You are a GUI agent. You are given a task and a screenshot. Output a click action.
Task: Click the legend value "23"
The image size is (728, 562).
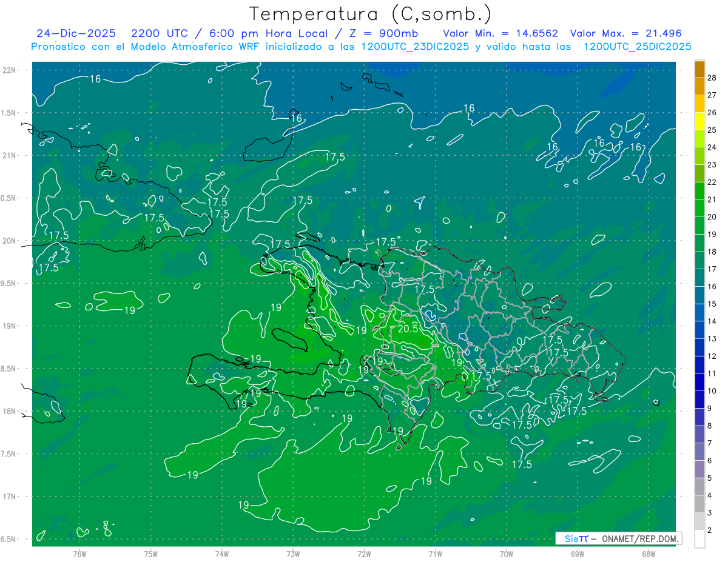tap(712, 165)
